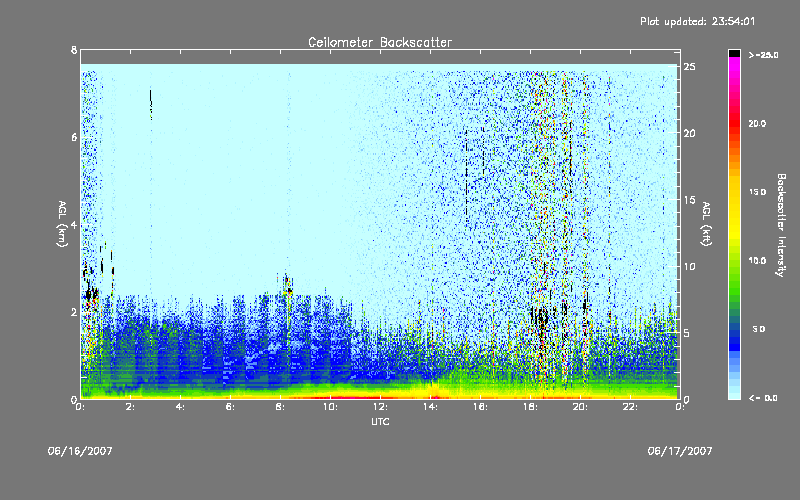Click the "Plot updated: 23:54:01" timestamp
Screen dimensions: 800x500
(697, 21)
